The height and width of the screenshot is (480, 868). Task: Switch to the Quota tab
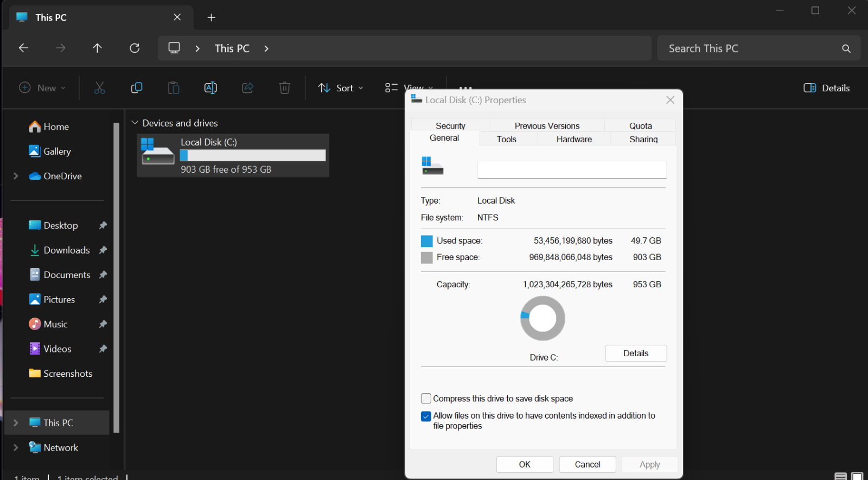coord(640,125)
